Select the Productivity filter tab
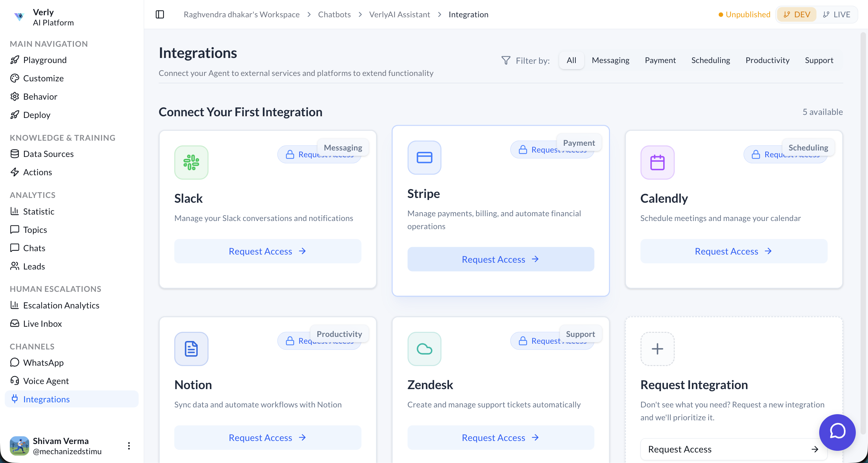This screenshot has height=463, width=868. 768,60
